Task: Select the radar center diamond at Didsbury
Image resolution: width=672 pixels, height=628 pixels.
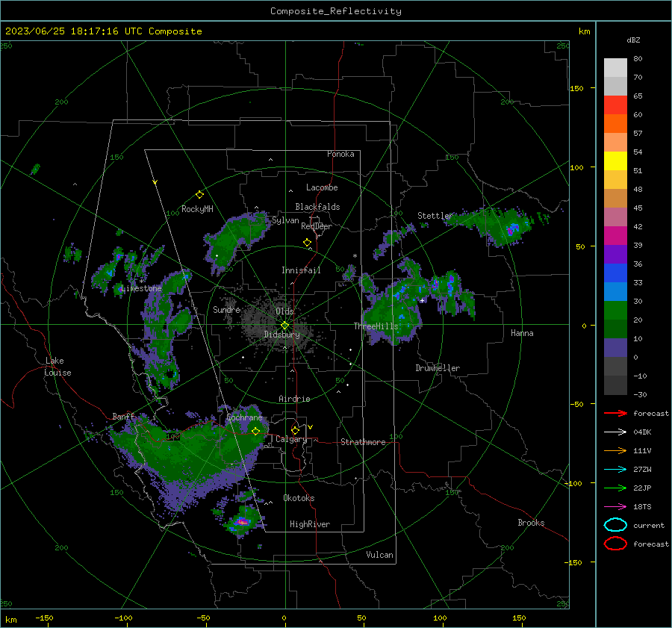Action: pyautogui.click(x=284, y=326)
